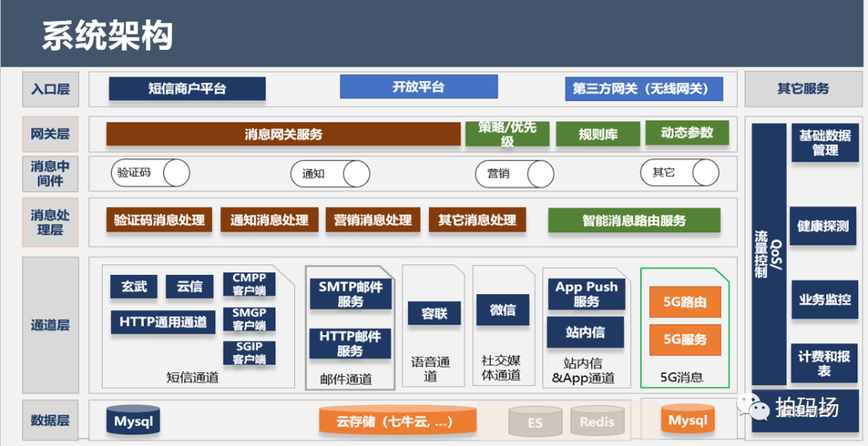This screenshot has height=446, width=868.
Task: Click the blue Mysql database cylinder
Action: 133,421
